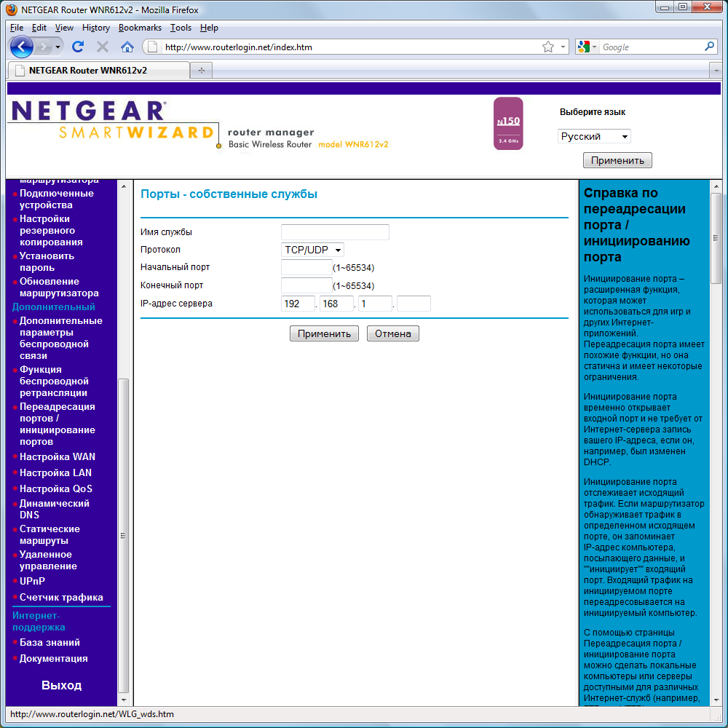Open Счетчик трафика link
Screen dimensions: 728x728
tap(61, 598)
